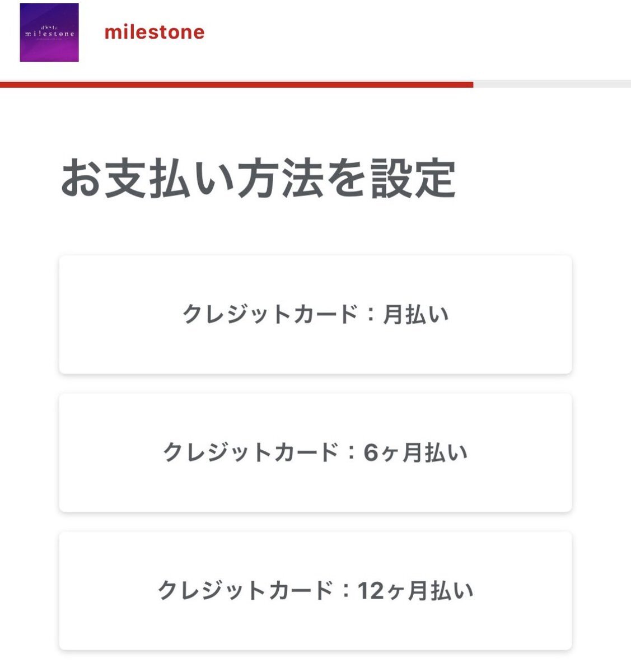Click the お支払い方法を設定 heading

(258, 179)
